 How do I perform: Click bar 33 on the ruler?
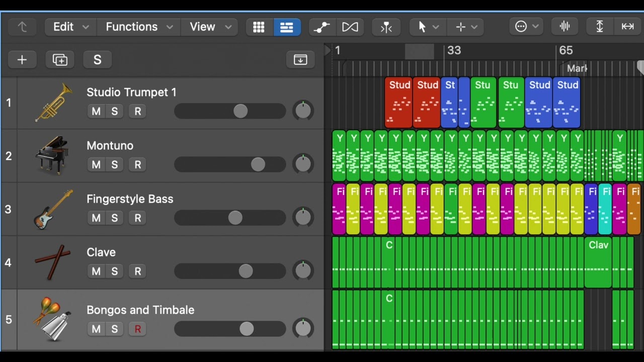454,50
